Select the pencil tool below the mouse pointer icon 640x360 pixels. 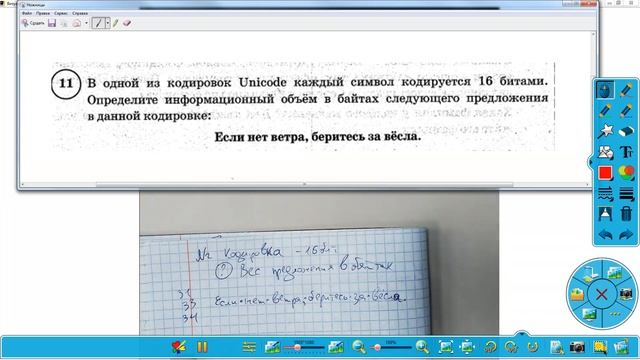click(605, 111)
